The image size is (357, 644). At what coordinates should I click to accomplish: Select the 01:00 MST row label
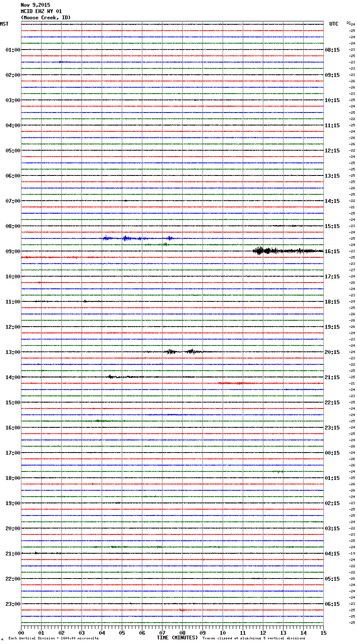pos(13,50)
